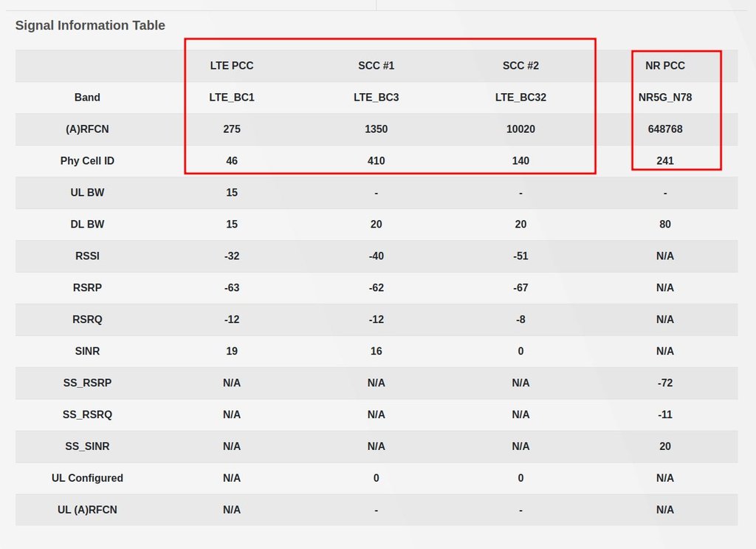Click the Band row label
This screenshot has width=756, height=549.
pyautogui.click(x=87, y=98)
